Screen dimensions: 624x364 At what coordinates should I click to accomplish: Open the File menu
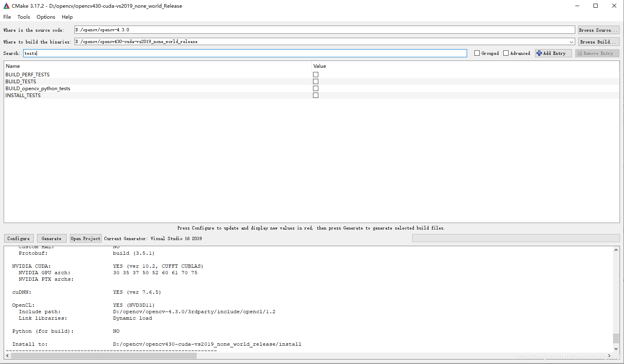click(7, 17)
